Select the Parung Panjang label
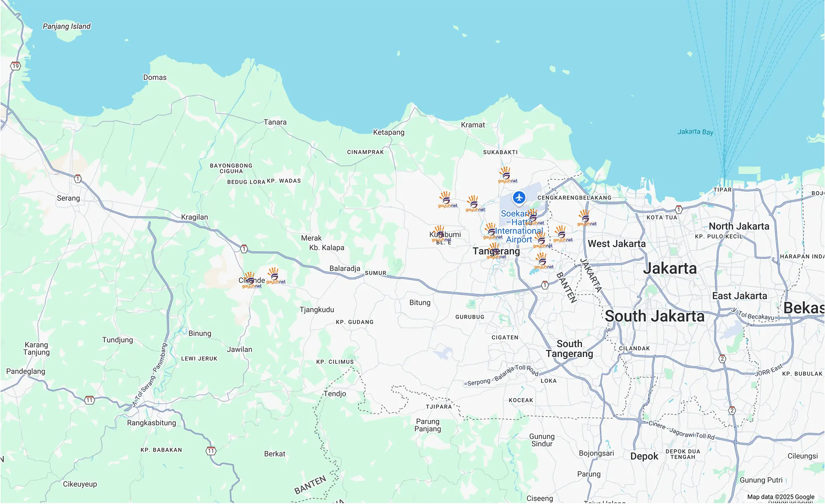 pos(428,425)
